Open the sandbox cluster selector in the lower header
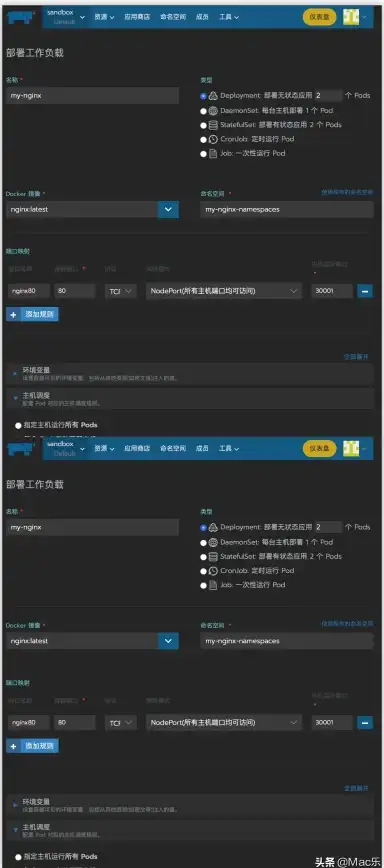Screen dimensions: 384x868 coord(66,448)
